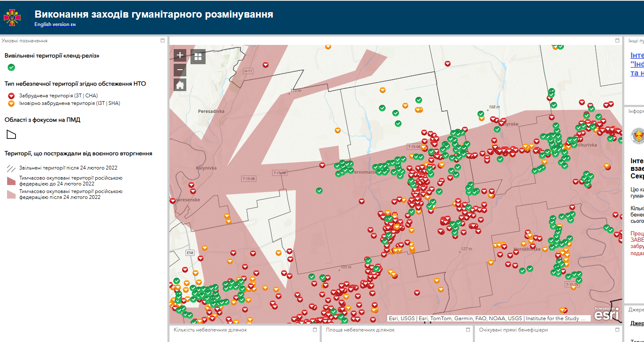
Task: Click the dark red pre-2022 occupied swatch
Action: click(11, 181)
